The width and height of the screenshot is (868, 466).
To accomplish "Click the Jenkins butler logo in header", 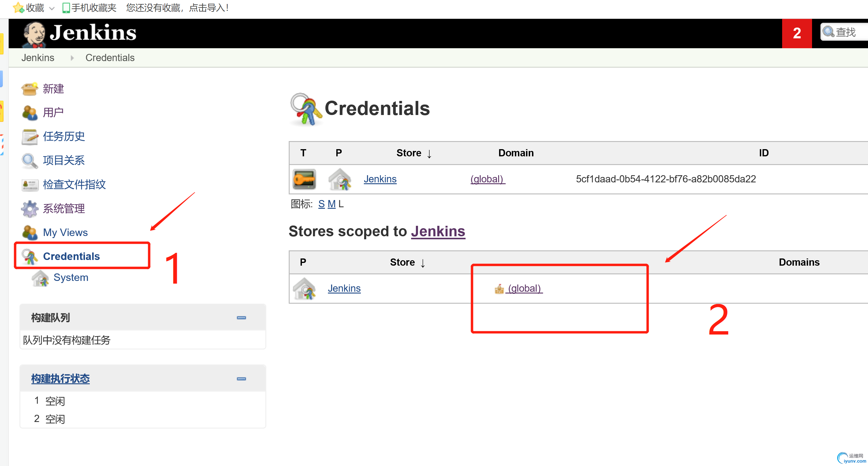I will tap(34, 33).
